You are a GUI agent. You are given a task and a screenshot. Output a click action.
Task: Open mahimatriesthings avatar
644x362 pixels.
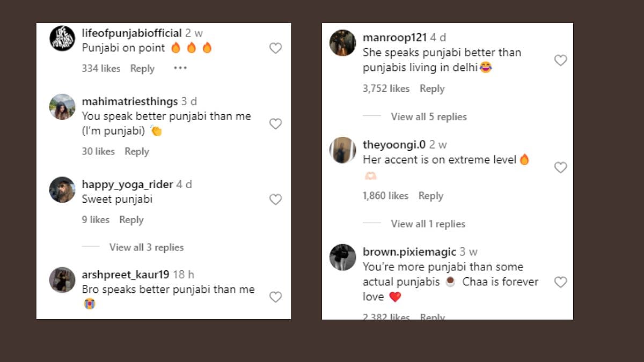click(x=62, y=107)
